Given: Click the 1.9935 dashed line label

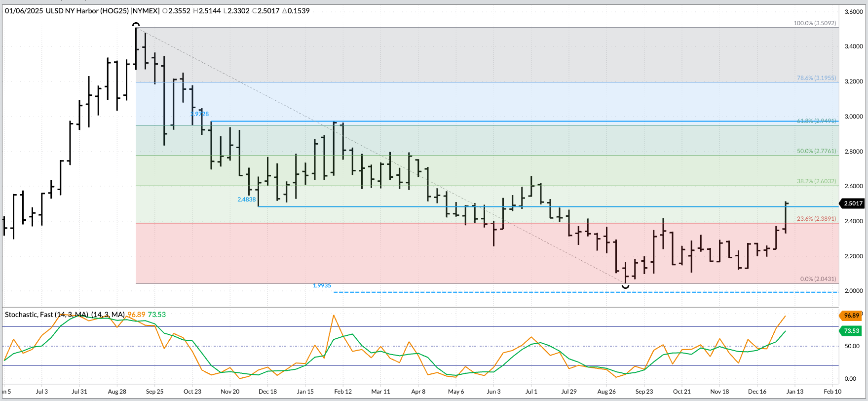Looking at the screenshot, I should click(x=322, y=285).
